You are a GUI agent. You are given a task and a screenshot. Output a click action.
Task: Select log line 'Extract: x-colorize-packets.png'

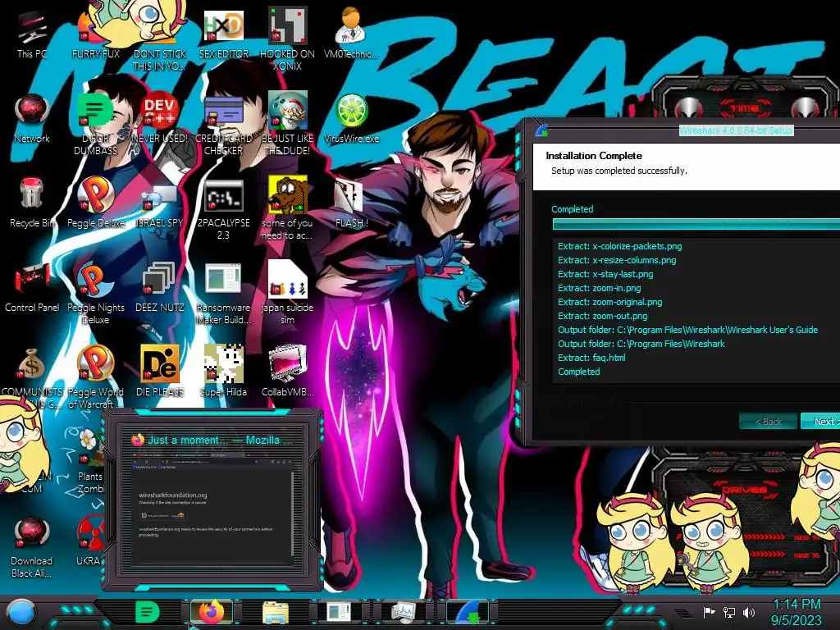[x=620, y=246]
